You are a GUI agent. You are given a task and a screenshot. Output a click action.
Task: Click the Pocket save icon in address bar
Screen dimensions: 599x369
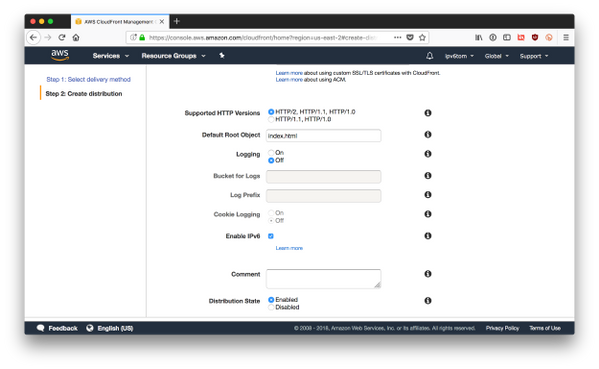410,37
